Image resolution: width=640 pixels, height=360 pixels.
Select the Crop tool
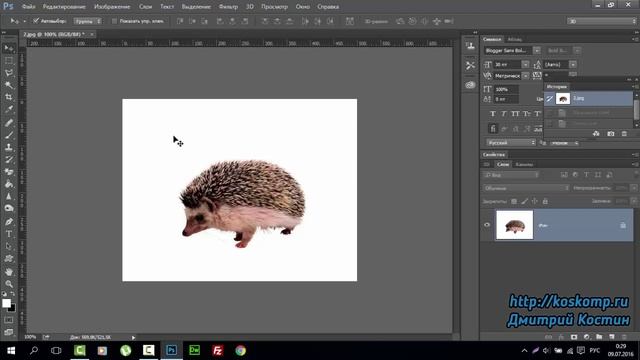(x=9, y=97)
